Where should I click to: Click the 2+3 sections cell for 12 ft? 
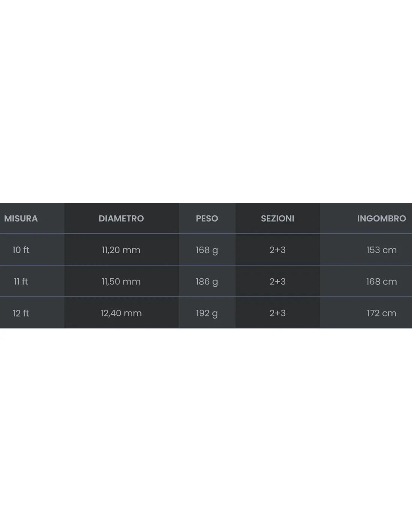click(278, 313)
